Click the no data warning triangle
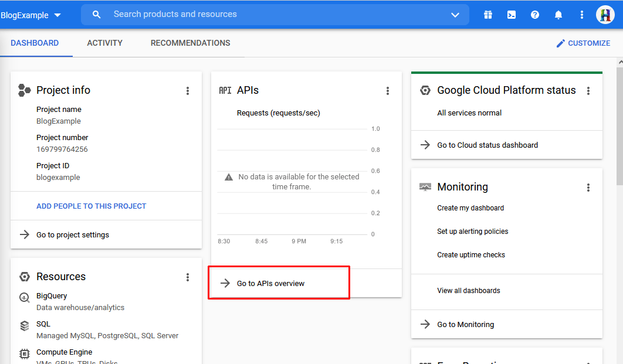Screen dimensions: 623x364 229,177
